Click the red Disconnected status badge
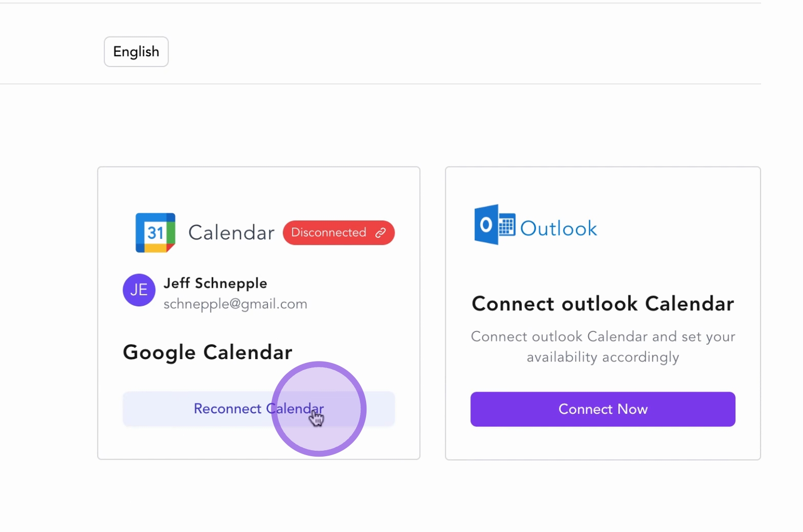This screenshot has width=803, height=532. (x=338, y=233)
